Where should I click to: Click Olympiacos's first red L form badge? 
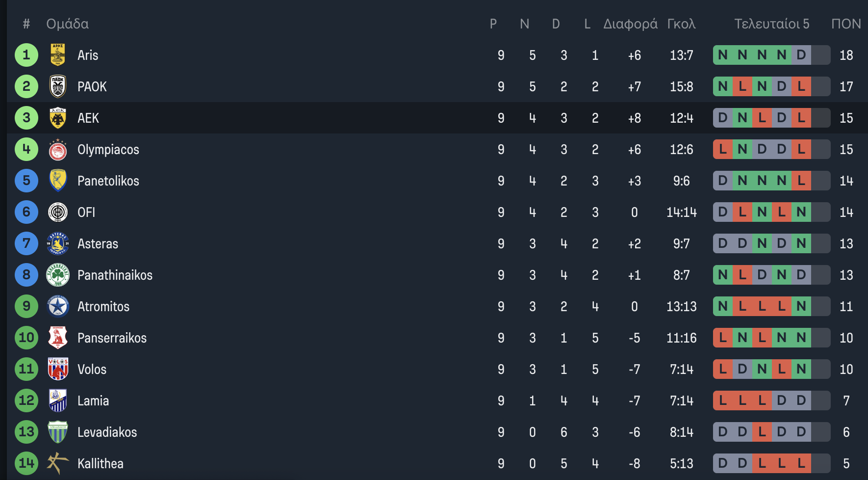723,149
